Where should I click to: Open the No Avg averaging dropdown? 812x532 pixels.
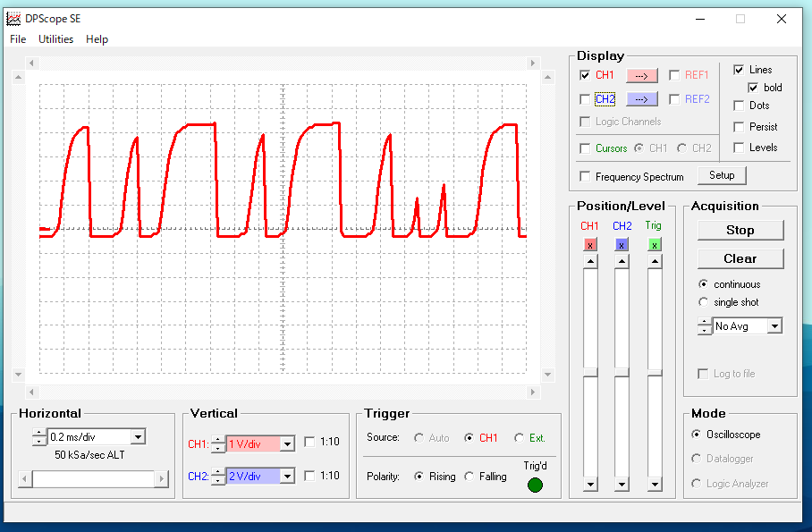click(774, 326)
